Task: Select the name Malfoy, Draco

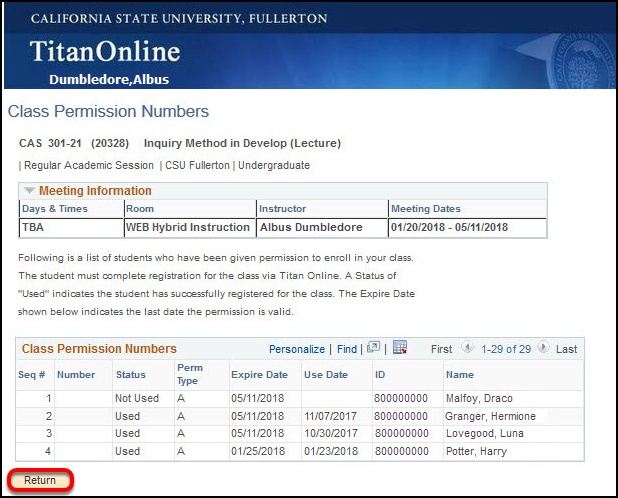Action: click(479, 398)
